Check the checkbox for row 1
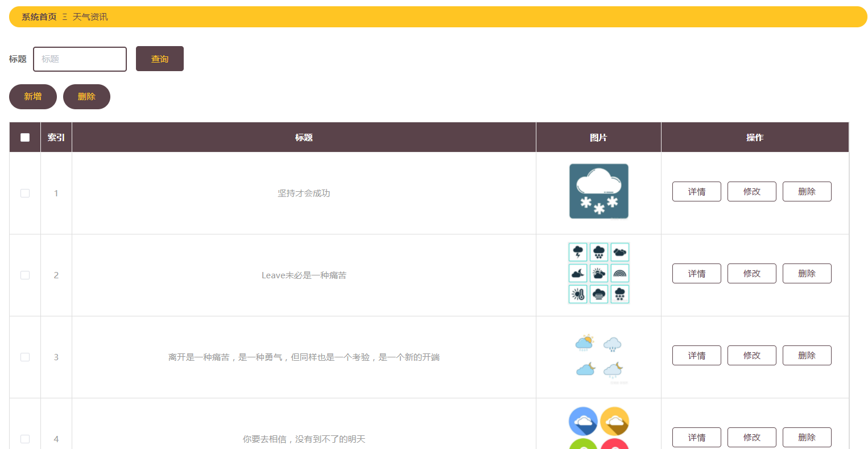 25,193
